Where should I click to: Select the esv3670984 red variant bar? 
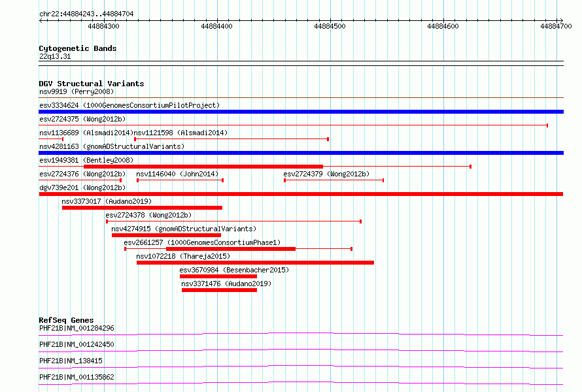[218, 276]
